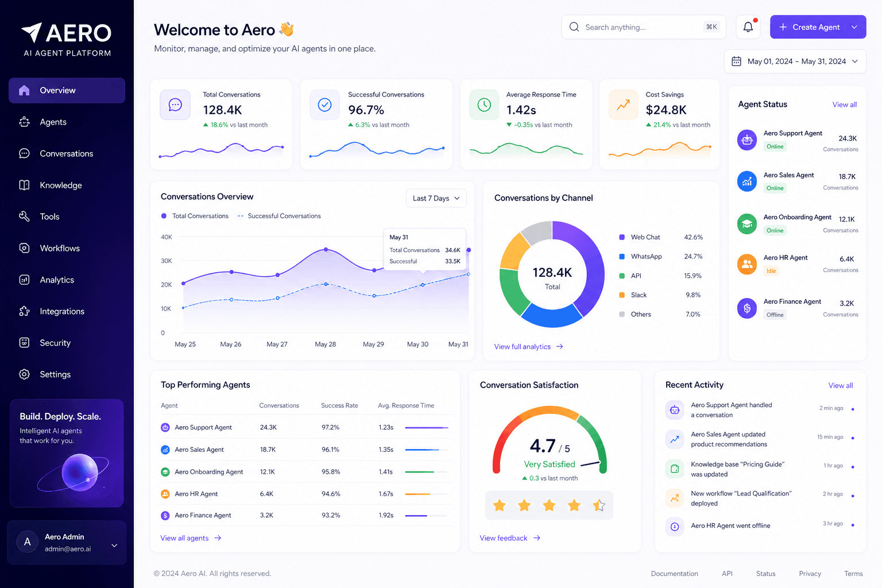Expand the Aero Admin account menu chevron

pyautogui.click(x=114, y=546)
